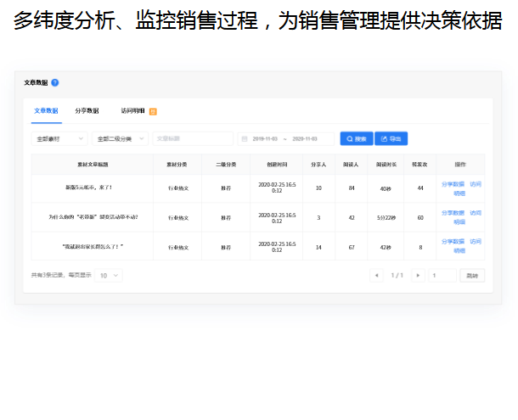Click the third row's quoted article title

[93, 246]
